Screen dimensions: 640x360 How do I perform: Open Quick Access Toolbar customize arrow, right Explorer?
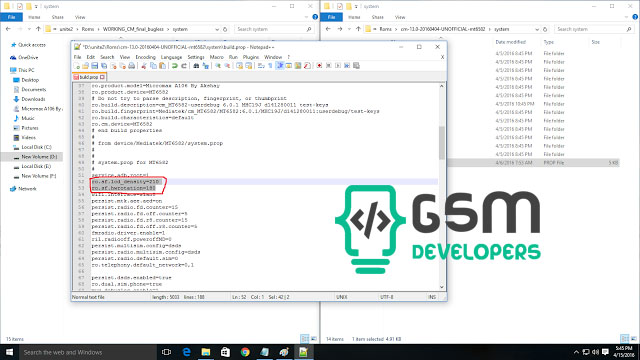(356, 7)
